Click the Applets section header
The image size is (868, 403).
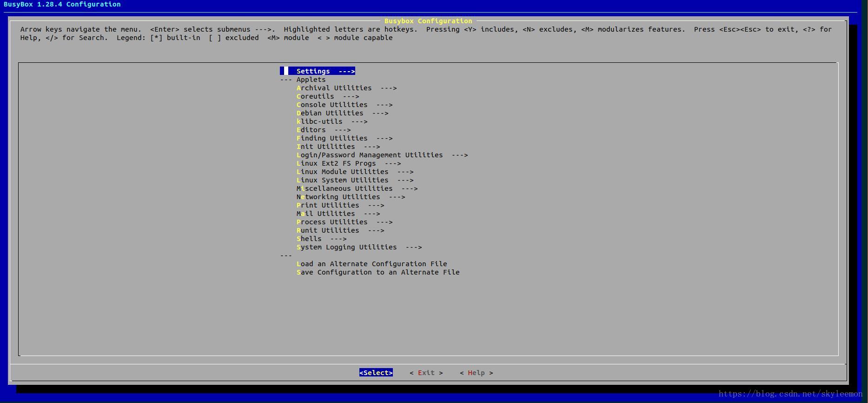pos(311,80)
